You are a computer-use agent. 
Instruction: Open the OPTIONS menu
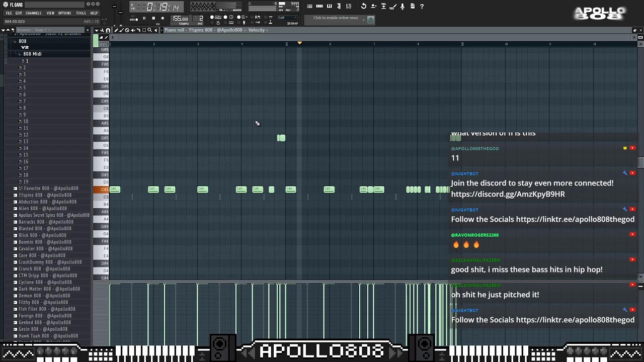[x=64, y=13]
